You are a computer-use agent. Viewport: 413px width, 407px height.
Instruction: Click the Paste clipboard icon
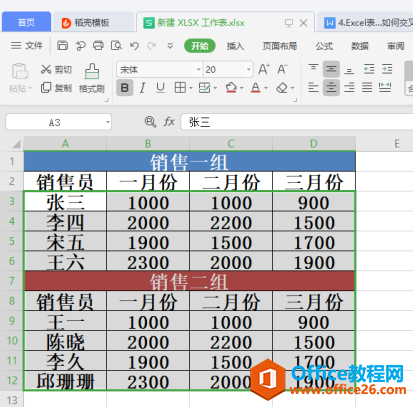[20, 71]
